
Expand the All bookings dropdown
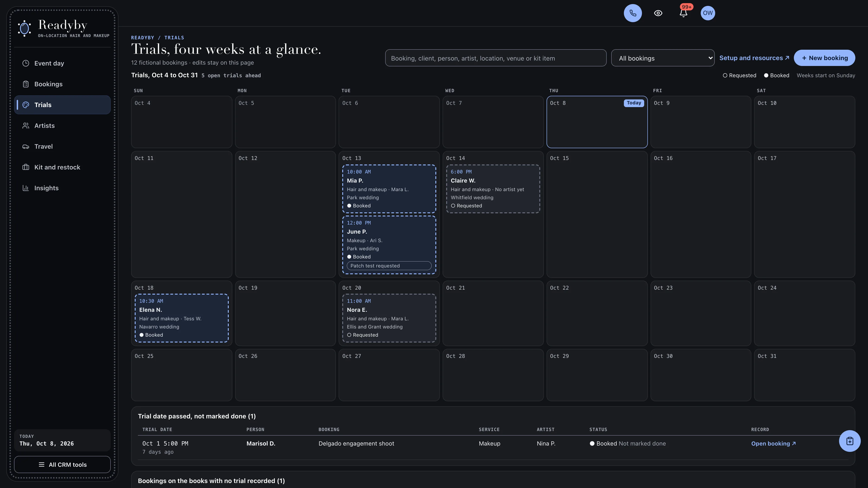[x=663, y=58]
